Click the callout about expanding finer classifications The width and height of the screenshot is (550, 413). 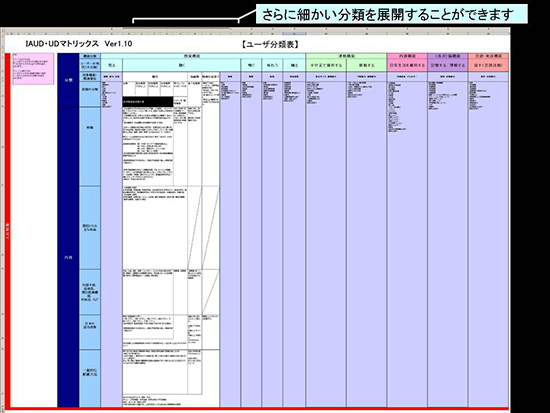pyautogui.click(x=391, y=14)
